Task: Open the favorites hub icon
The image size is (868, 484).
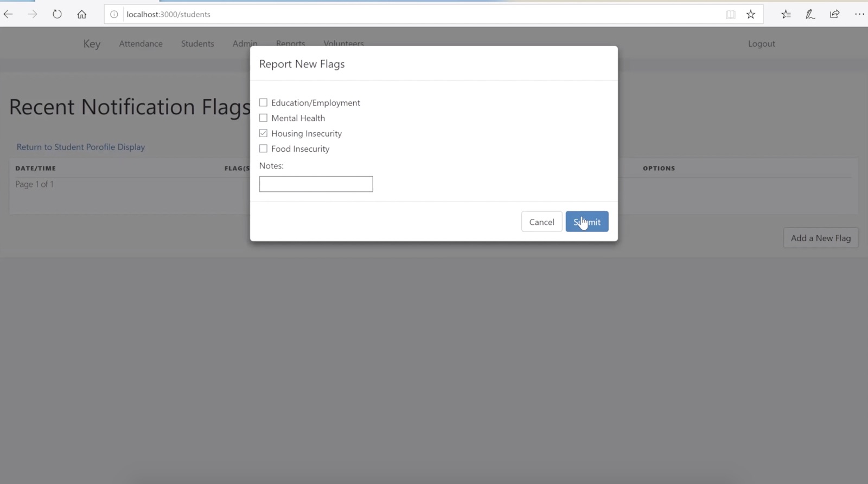Action: click(786, 15)
